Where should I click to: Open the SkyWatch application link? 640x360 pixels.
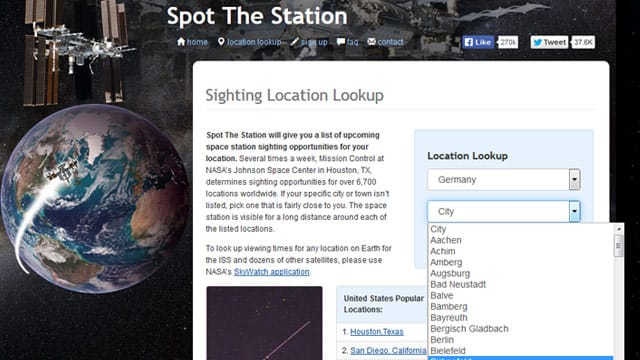coord(271,272)
